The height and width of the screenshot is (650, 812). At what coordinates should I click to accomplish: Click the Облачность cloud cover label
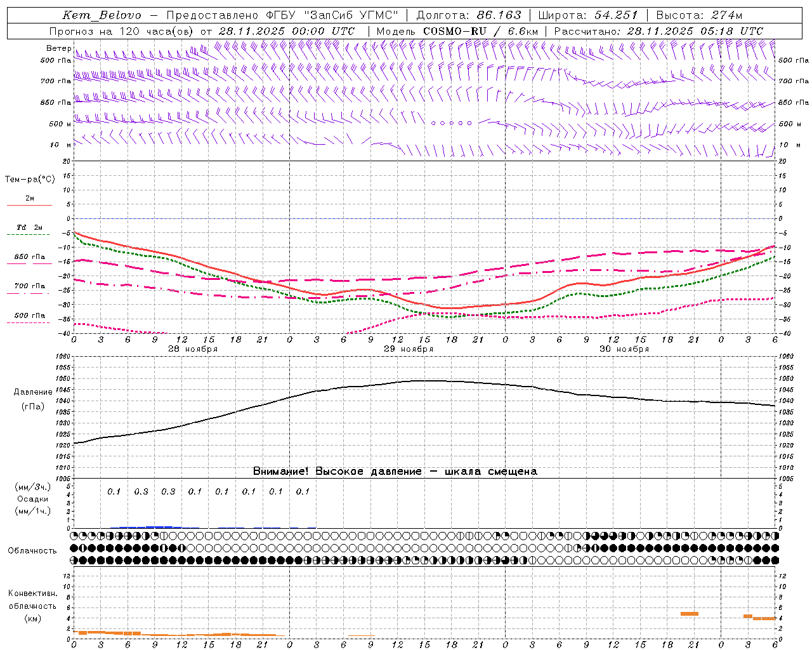click(x=32, y=551)
